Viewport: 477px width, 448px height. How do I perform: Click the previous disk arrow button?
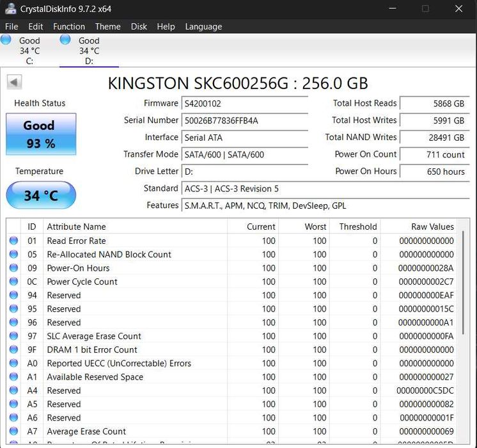tap(14, 82)
